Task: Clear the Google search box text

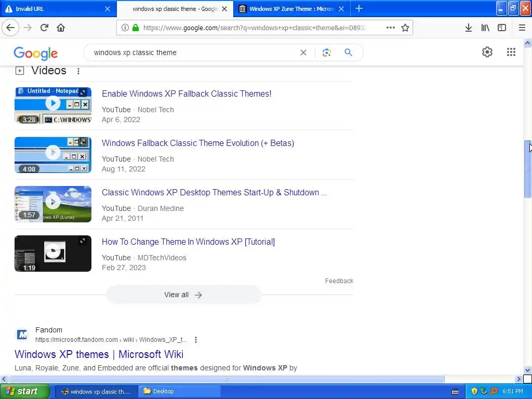Action: click(303, 52)
